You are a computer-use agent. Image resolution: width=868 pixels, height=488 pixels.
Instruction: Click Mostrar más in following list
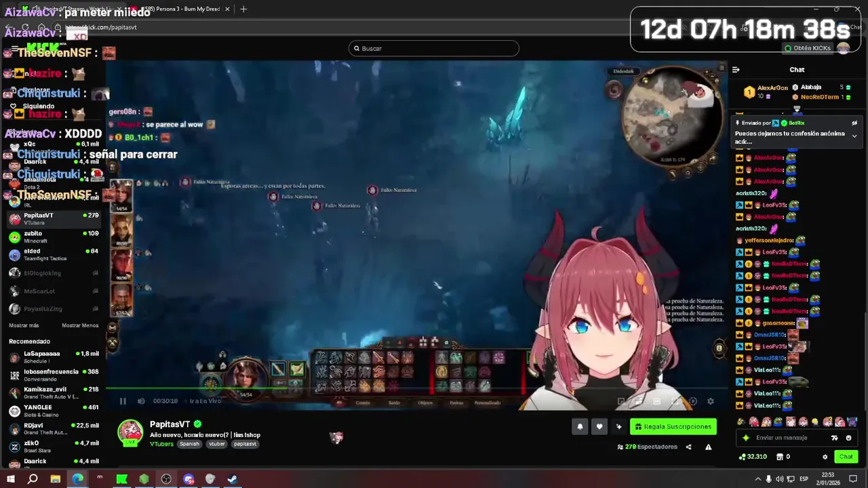pos(24,325)
